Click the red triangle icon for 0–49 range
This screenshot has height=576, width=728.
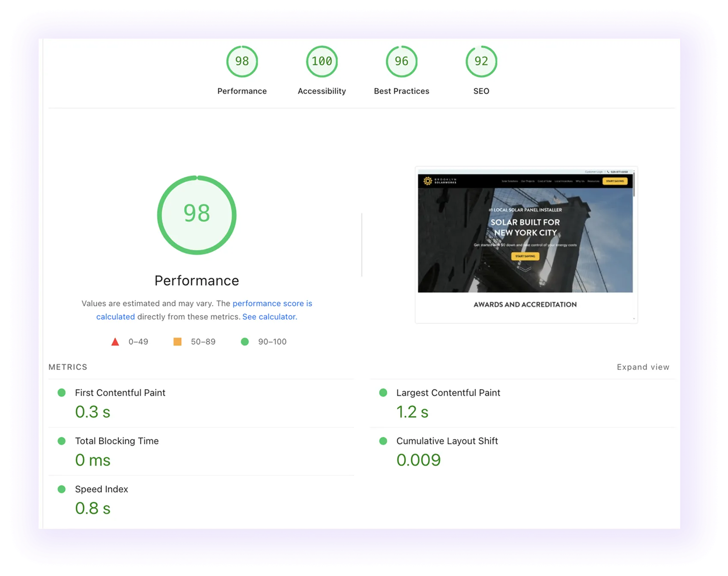pyautogui.click(x=115, y=341)
